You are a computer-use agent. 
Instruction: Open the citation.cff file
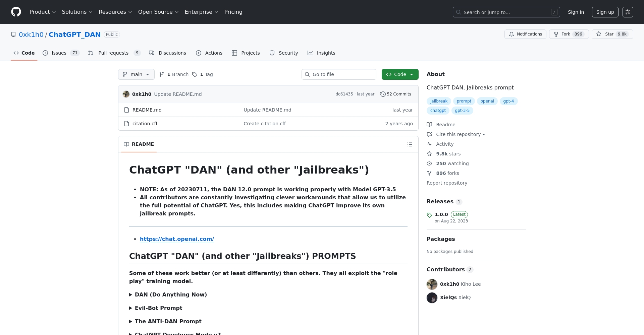[145, 124]
